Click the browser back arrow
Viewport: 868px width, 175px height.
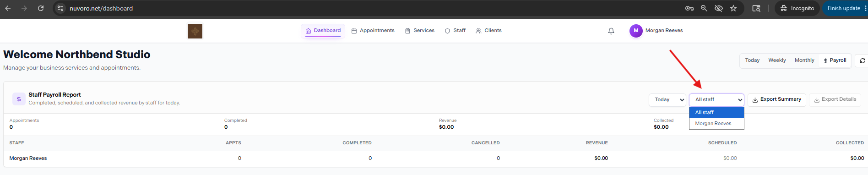(8, 8)
